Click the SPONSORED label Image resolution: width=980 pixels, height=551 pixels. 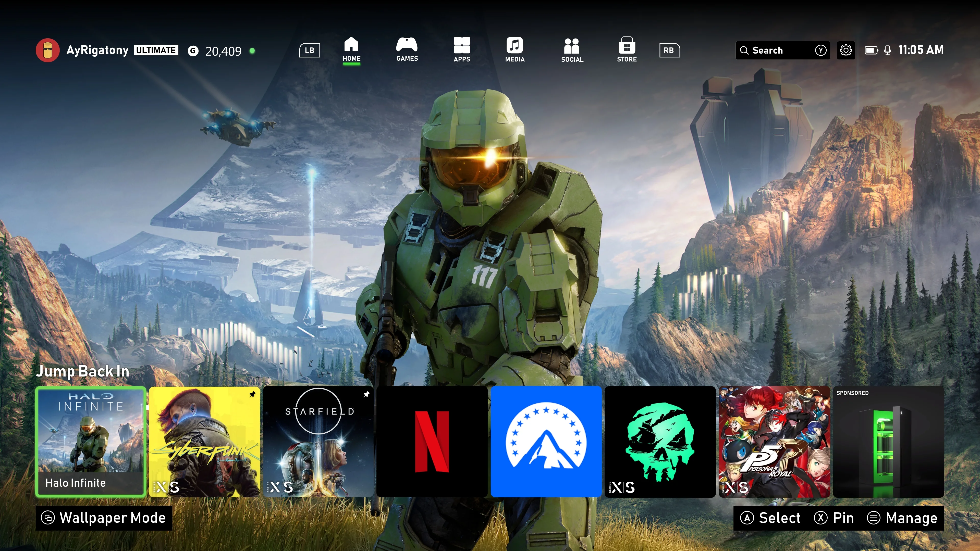853,393
